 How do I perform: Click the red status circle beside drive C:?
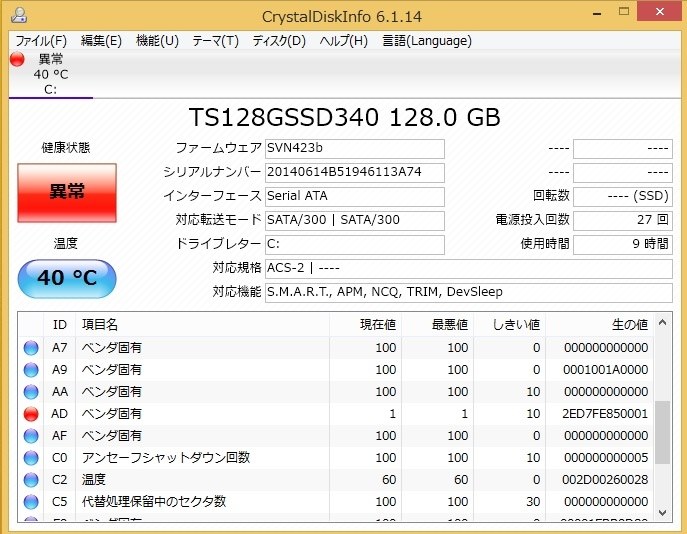click(17, 59)
